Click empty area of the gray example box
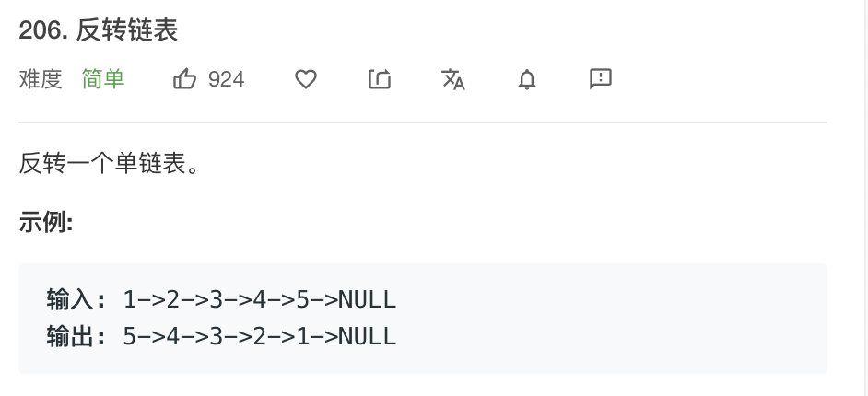868x396 pixels. pos(609,319)
